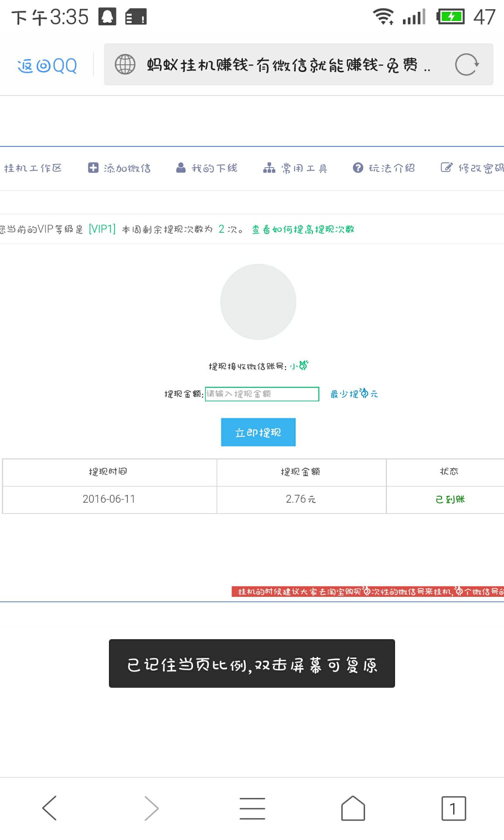Open 我的下线 user menu item

click(x=207, y=168)
